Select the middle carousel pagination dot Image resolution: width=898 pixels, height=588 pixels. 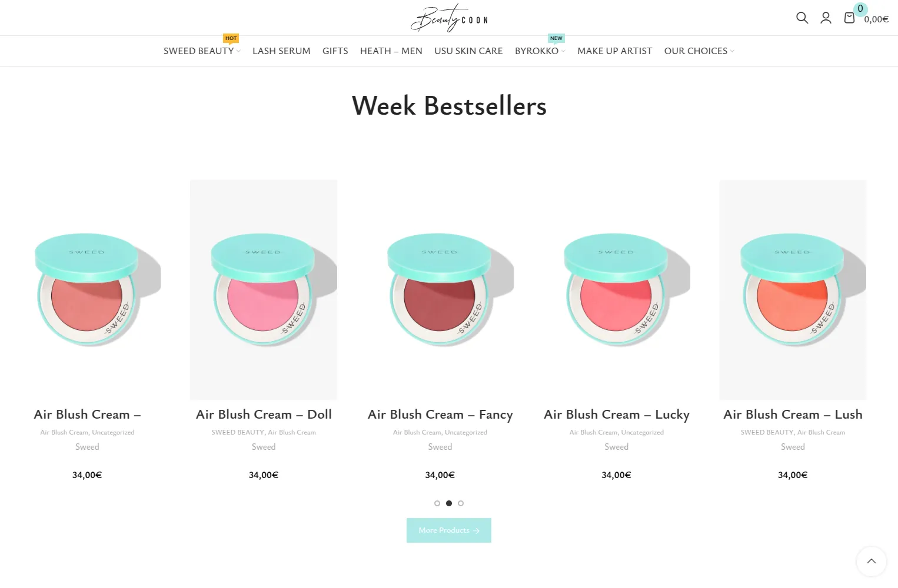pos(449,503)
